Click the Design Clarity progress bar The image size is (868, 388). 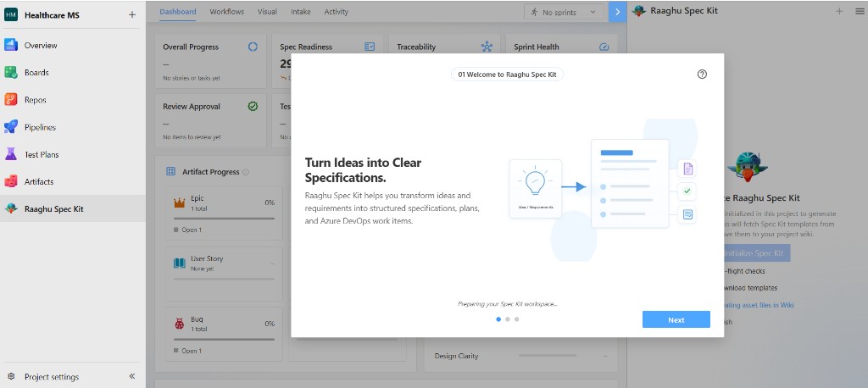tap(547, 356)
